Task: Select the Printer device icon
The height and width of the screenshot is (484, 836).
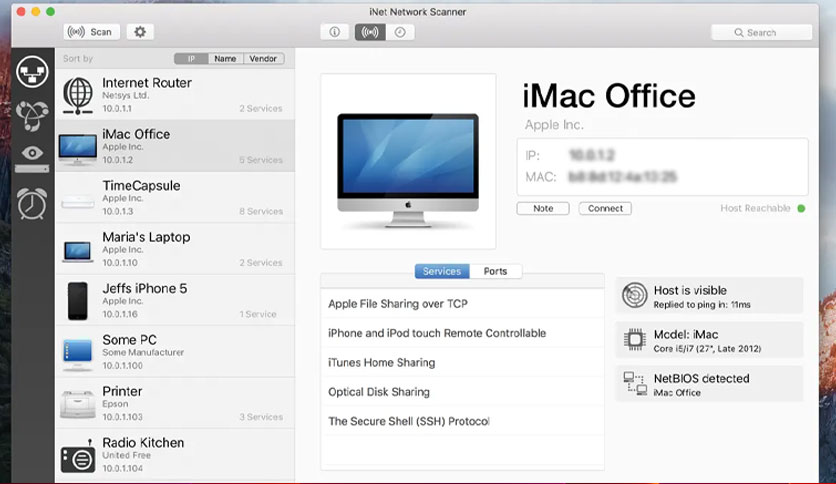Action: click(x=78, y=404)
